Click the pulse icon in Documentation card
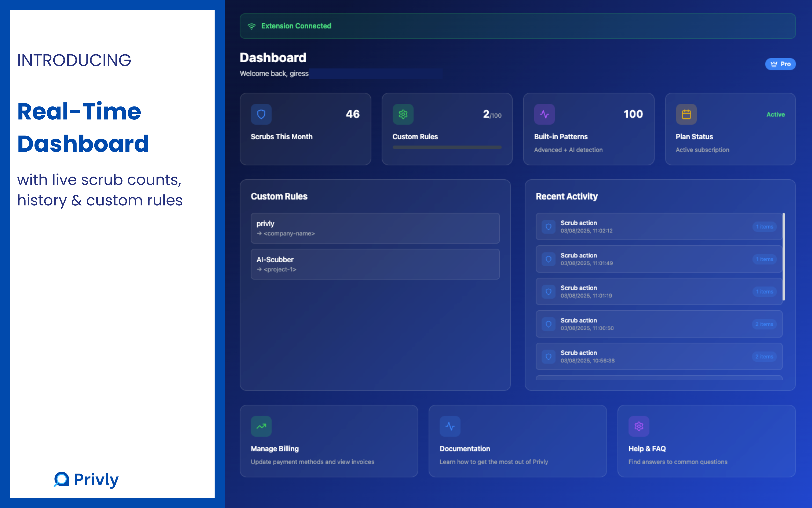This screenshot has height=508, width=812. 450,426
